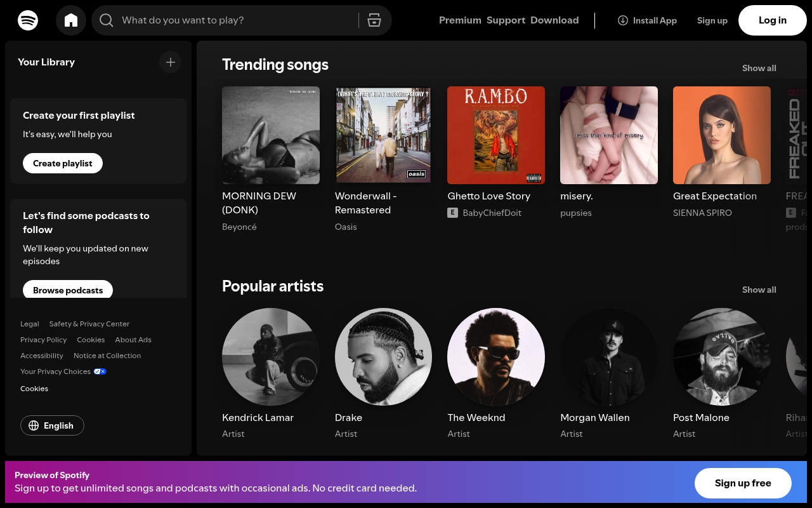Click the privacy choices toggle icon
This screenshot has width=812, height=508.
point(100,371)
